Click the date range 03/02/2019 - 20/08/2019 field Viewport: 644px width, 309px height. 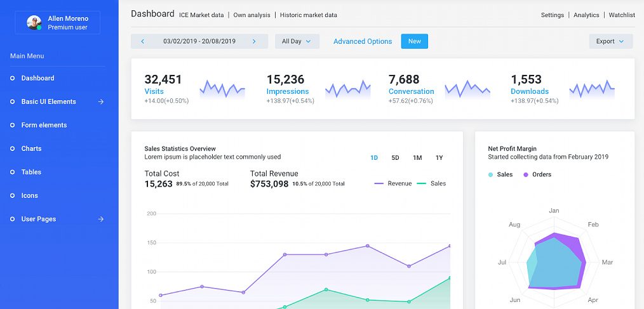click(199, 41)
